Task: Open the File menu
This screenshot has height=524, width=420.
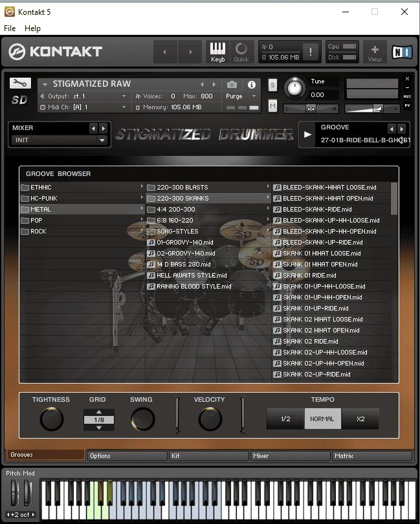Action: [x=10, y=28]
